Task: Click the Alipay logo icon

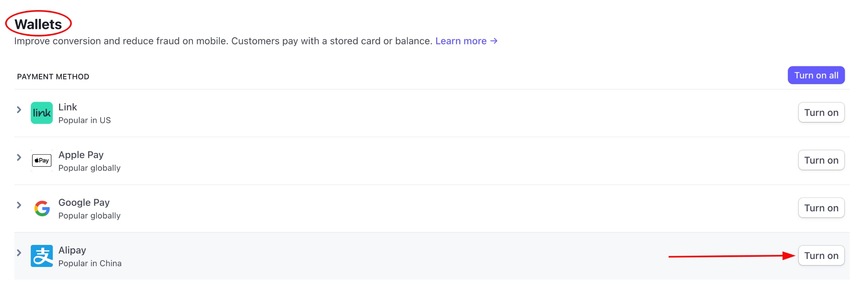Action: coord(41,256)
